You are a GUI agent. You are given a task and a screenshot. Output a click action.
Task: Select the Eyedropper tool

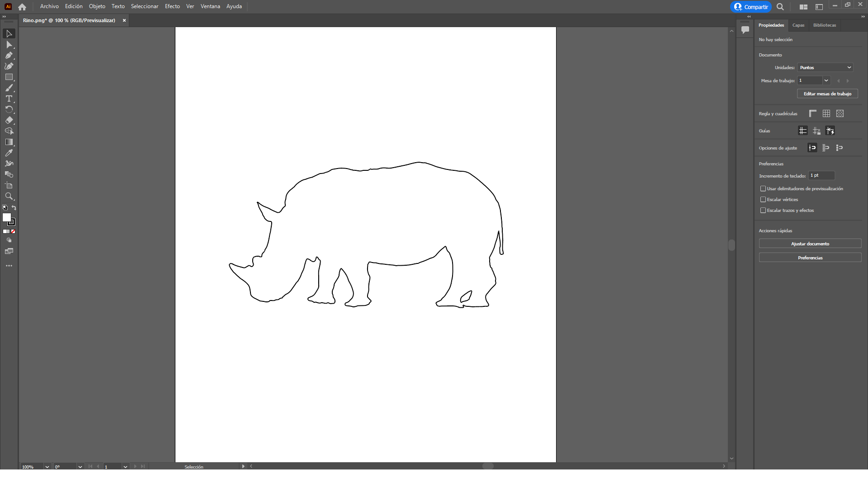[x=9, y=153]
